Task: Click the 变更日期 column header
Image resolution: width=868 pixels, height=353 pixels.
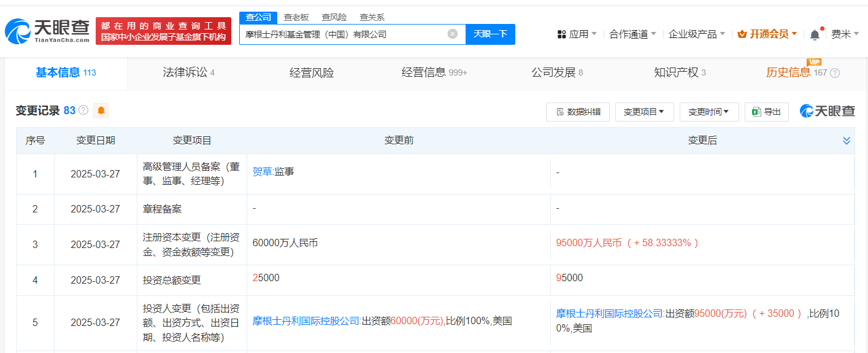Action: click(95, 141)
